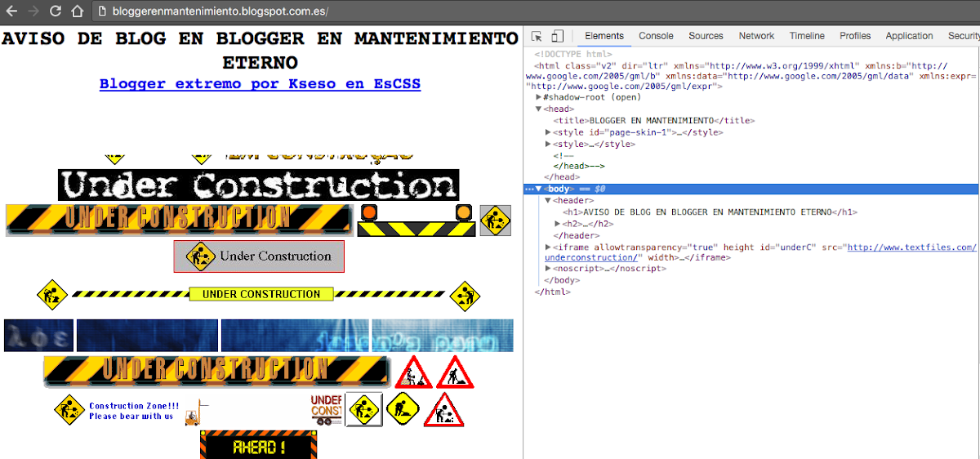Image resolution: width=980 pixels, height=459 pixels.
Task: Click the red-bordered Under Construction button image
Action: (259, 256)
